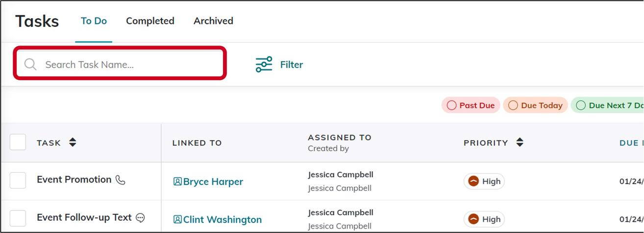Click the search magnifier icon
This screenshot has width=644, height=233.
(x=30, y=65)
